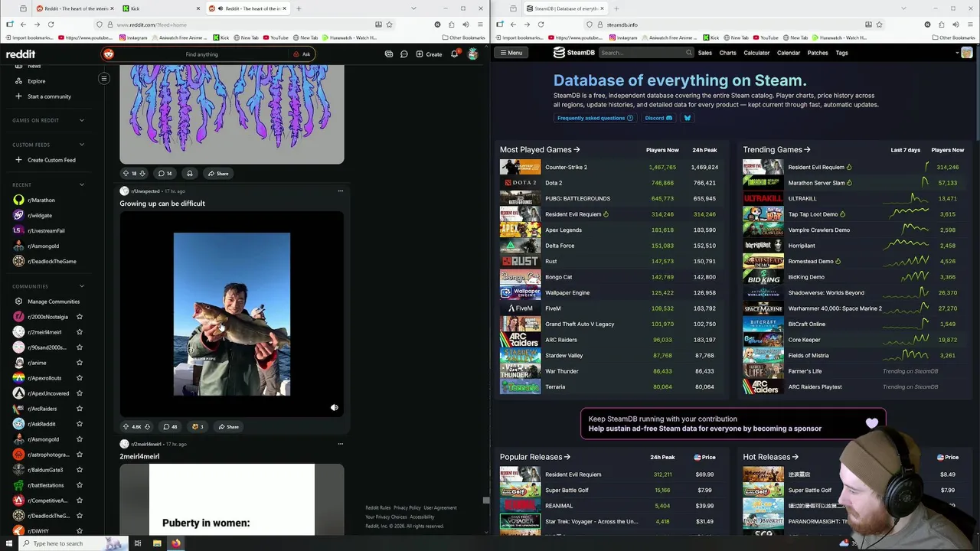Open SteamDB Calculator menu item
Image resolution: width=980 pixels, height=551 pixels.
(x=756, y=53)
